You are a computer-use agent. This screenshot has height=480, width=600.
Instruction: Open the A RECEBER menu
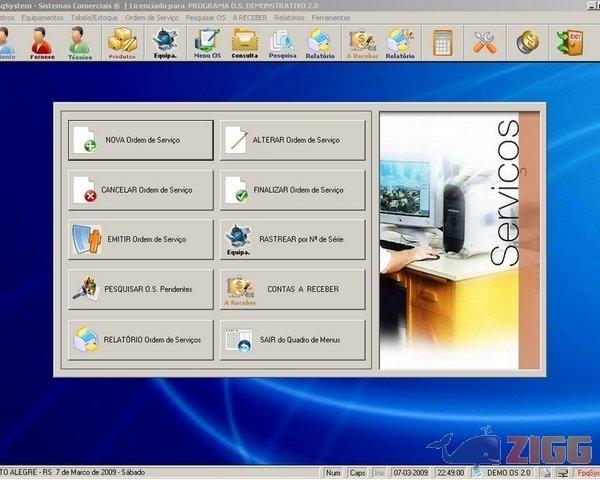[x=249, y=18]
